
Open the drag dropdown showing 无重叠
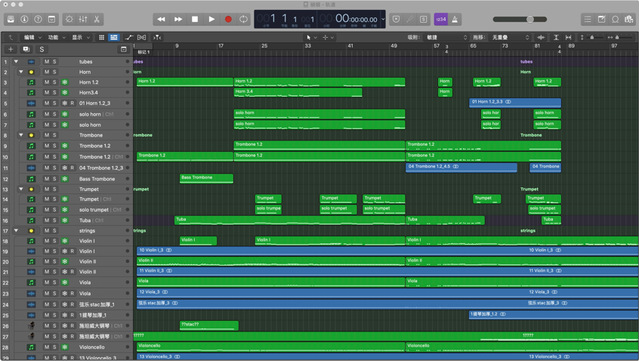coord(510,37)
